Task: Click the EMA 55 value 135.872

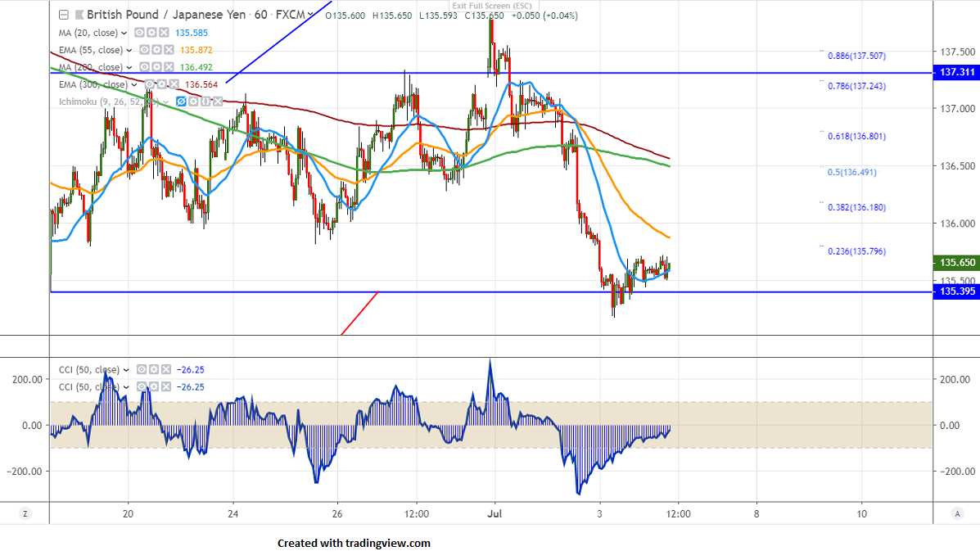Action: pyautogui.click(x=196, y=50)
